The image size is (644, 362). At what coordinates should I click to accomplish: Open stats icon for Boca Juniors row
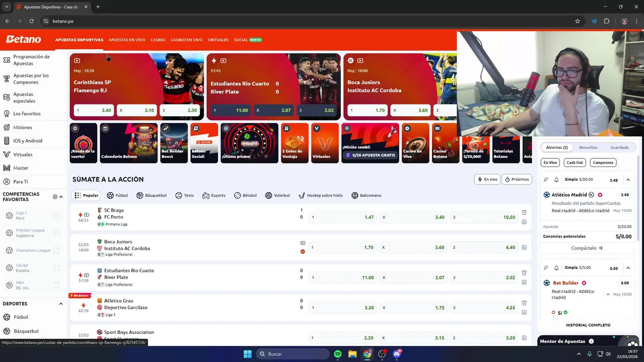524,247
